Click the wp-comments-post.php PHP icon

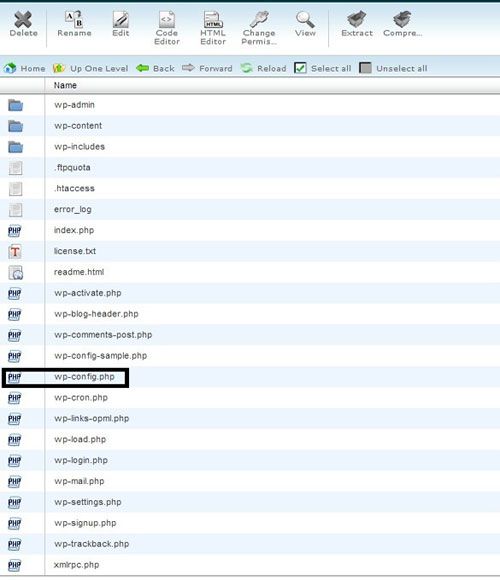coord(14,335)
